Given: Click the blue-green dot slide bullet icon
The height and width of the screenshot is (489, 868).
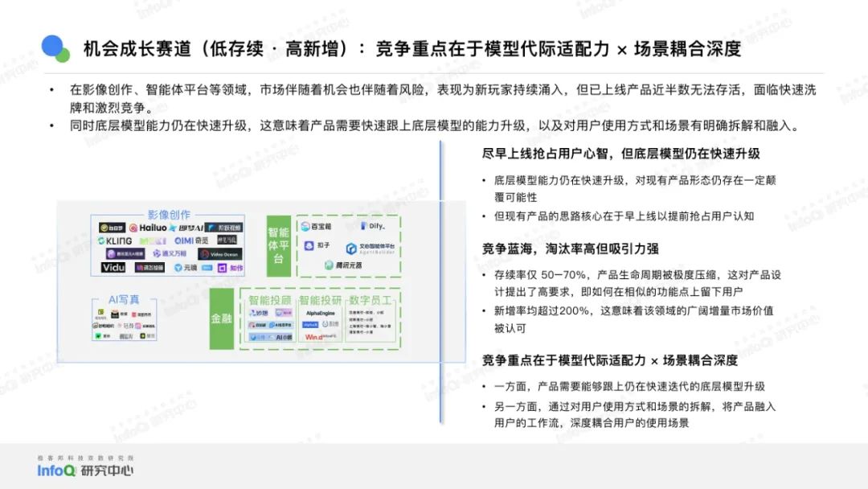Looking at the screenshot, I should click(55, 49).
